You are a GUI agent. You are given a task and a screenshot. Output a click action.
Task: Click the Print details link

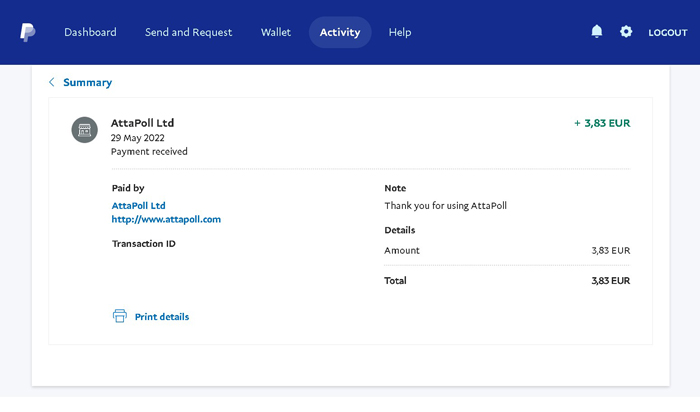pyautogui.click(x=162, y=316)
